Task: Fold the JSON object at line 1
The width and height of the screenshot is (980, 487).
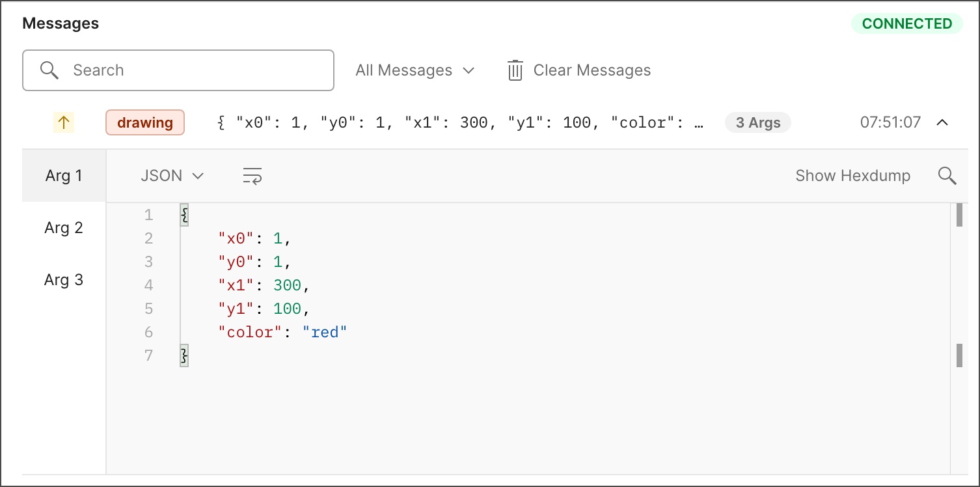Action: [x=183, y=214]
